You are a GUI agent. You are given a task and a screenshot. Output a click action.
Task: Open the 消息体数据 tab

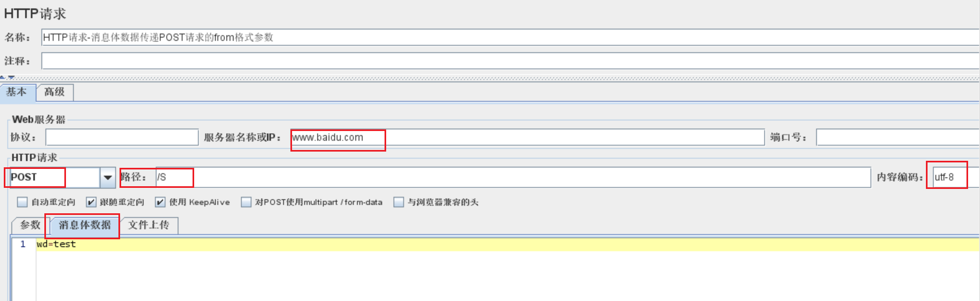84,225
